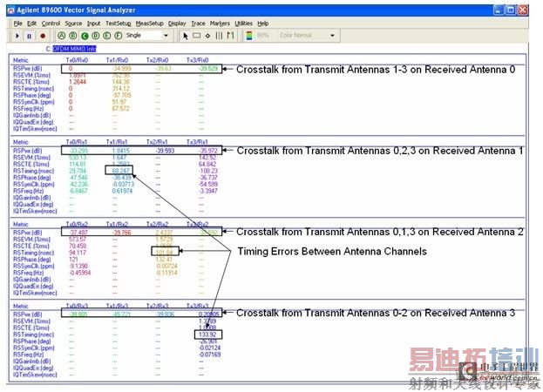Click the -108.23 RSTiming value
Screen dimensions: 543x392
pos(208,171)
